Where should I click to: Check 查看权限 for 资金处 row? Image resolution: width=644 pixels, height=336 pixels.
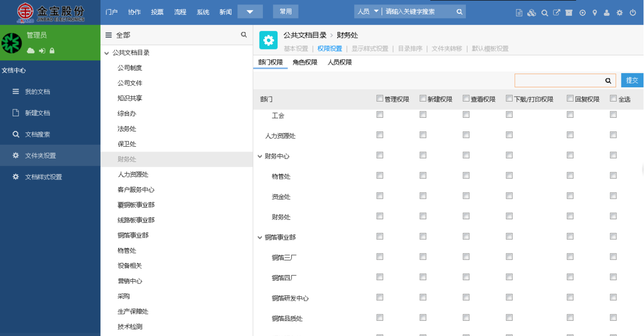pos(466,196)
